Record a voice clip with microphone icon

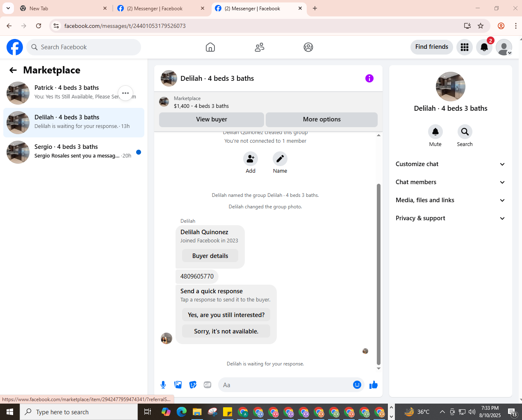click(x=163, y=385)
